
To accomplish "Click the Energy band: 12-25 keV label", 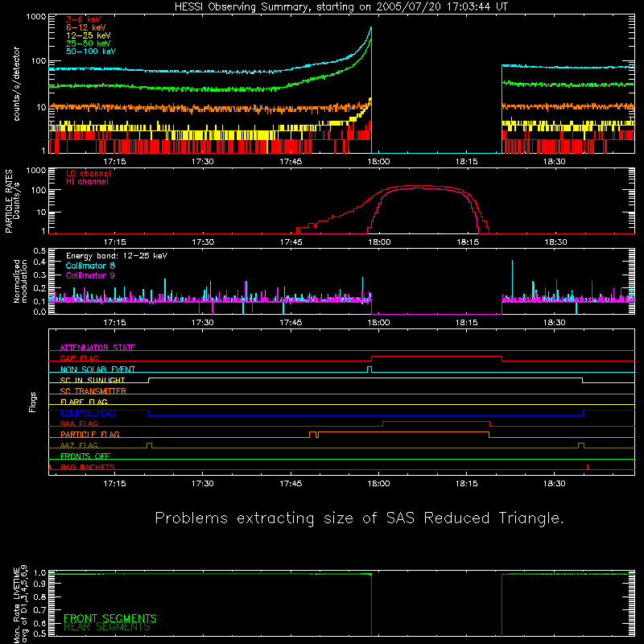I will 117,256.
